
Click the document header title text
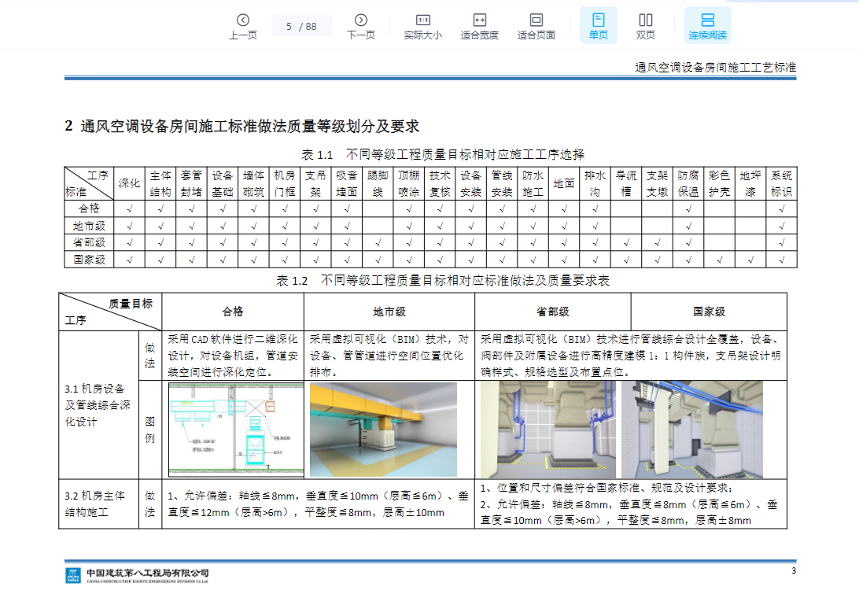click(715, 68)
